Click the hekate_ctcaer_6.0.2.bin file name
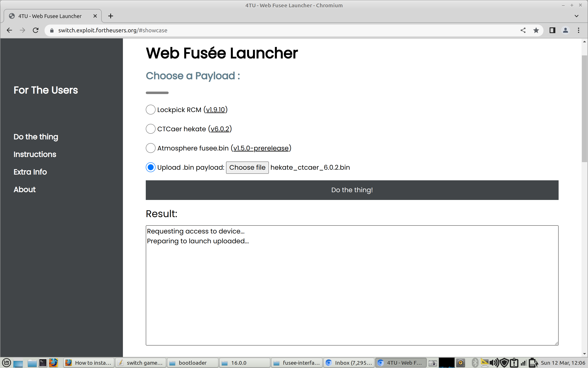The image size is (588, 368). coord(310,167)
